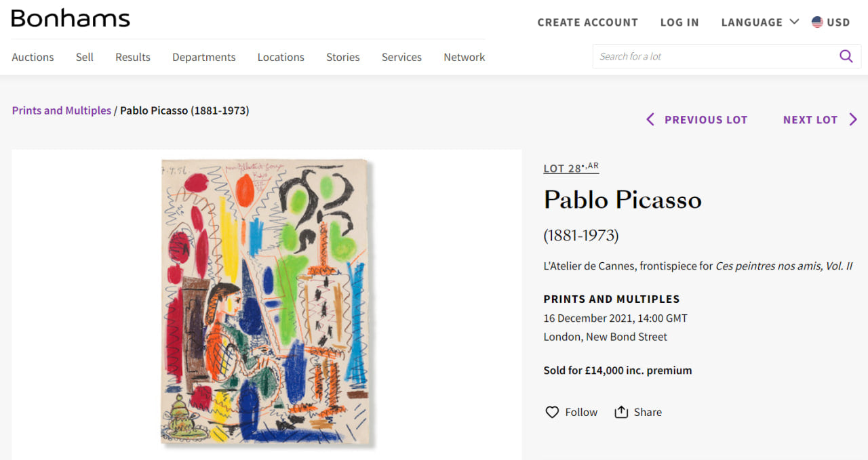Screen dimensions: 868x460
Task: Click the next lot right chevron
Action: [853, 120]
